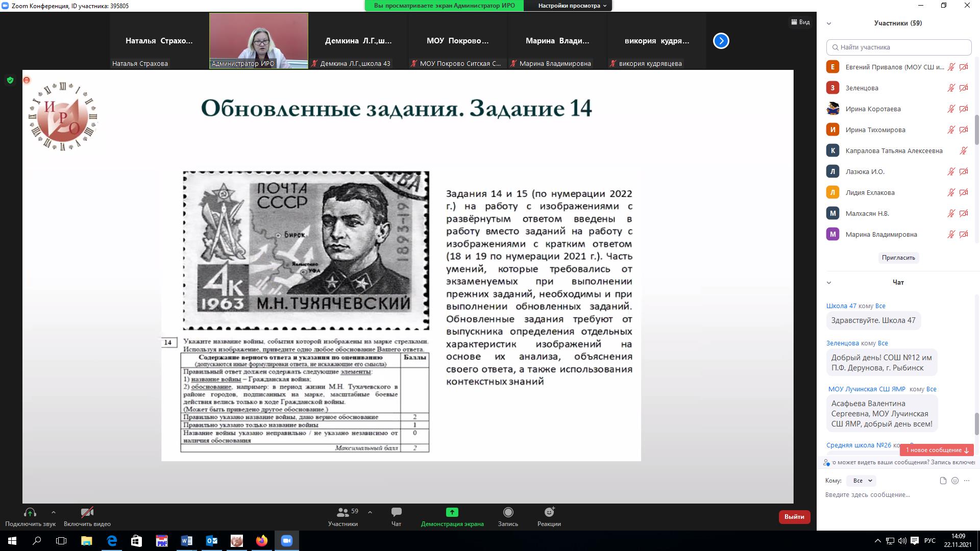Click the Марина Владимировна video tile
980x551 pixels.
point(557,41)
